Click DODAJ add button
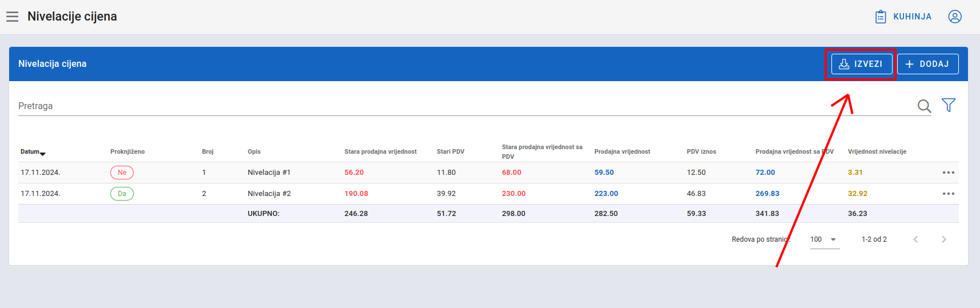 [928, 64]
